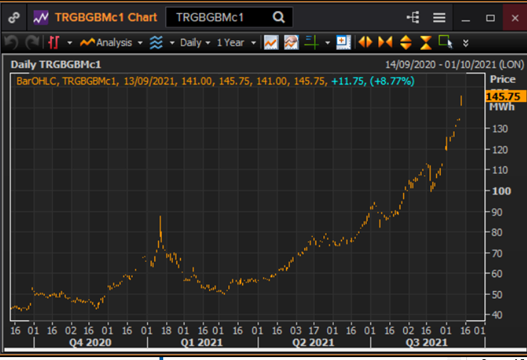Screen dimensions: 527x360
Task: Compress chart vertically with hourglass arrows
Action: click(426, 43)
